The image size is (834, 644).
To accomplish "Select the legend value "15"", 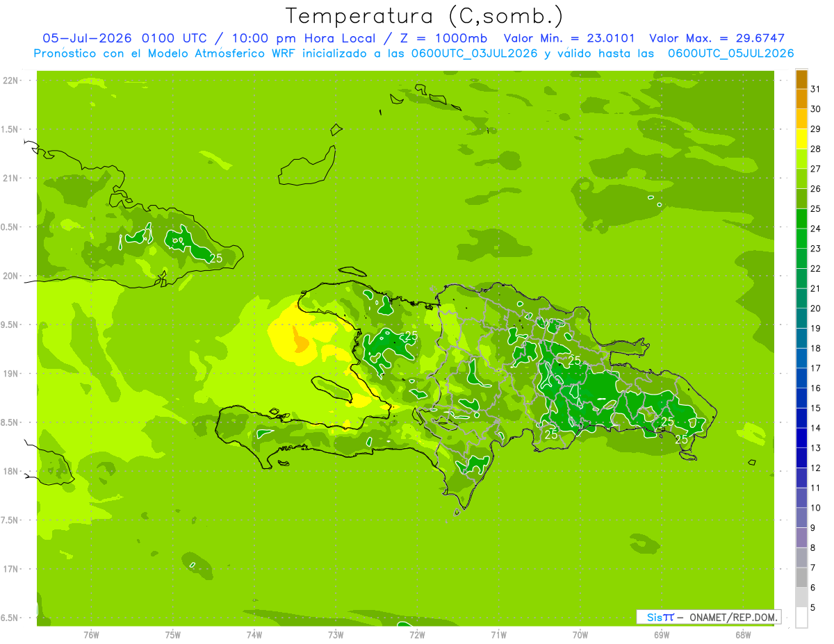I will point(816,408).
